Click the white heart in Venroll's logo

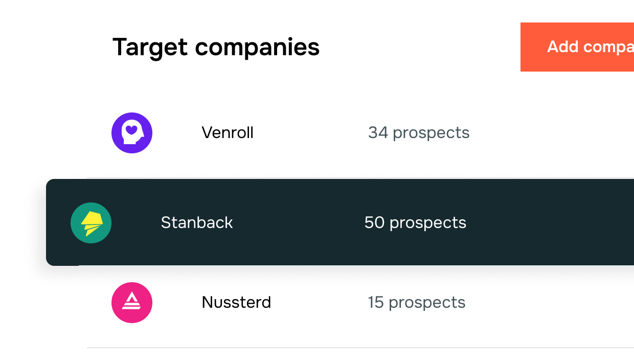coord(131,130)
